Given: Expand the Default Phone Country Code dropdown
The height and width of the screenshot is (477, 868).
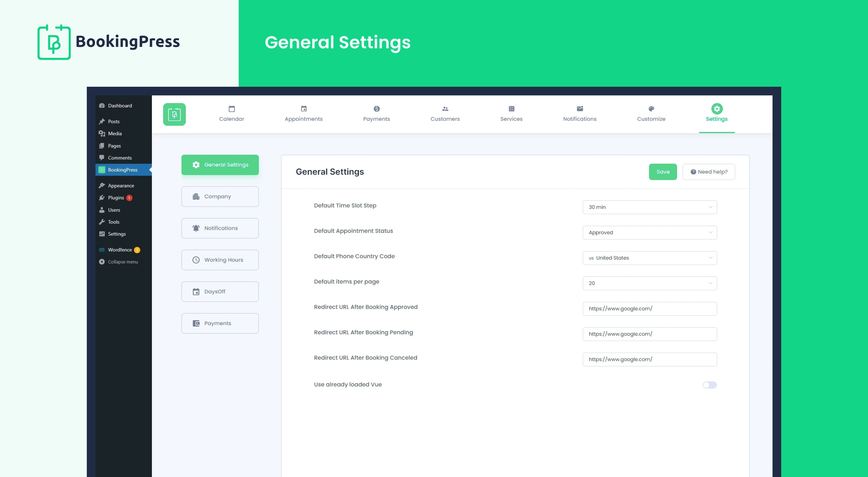Looking at the screenshot, I should point(649,257).
